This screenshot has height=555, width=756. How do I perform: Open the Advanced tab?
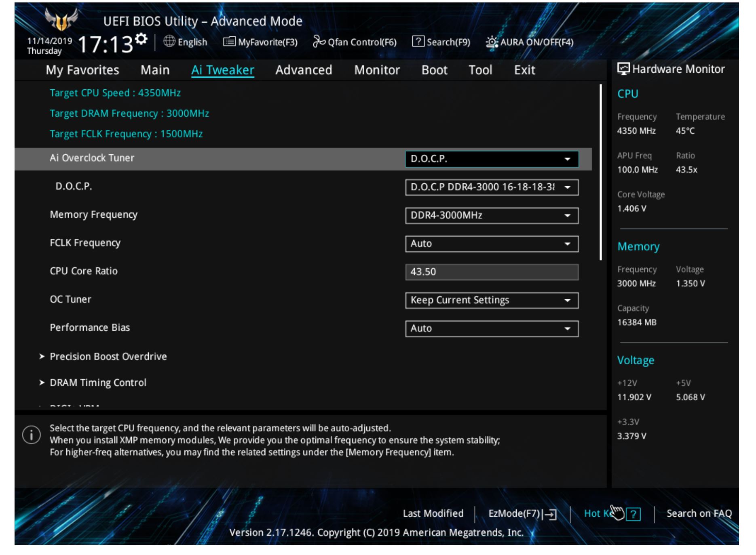(304, 70)
